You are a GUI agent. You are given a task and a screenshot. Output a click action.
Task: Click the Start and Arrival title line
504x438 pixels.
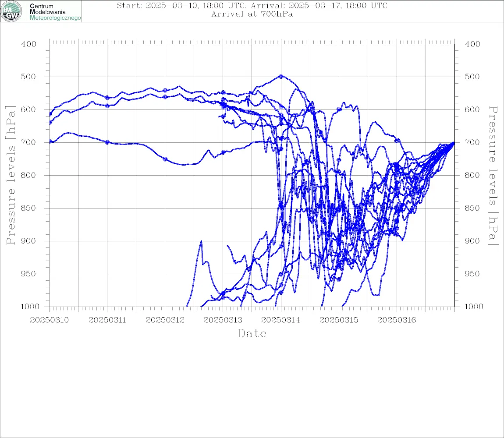pos(252,5)
